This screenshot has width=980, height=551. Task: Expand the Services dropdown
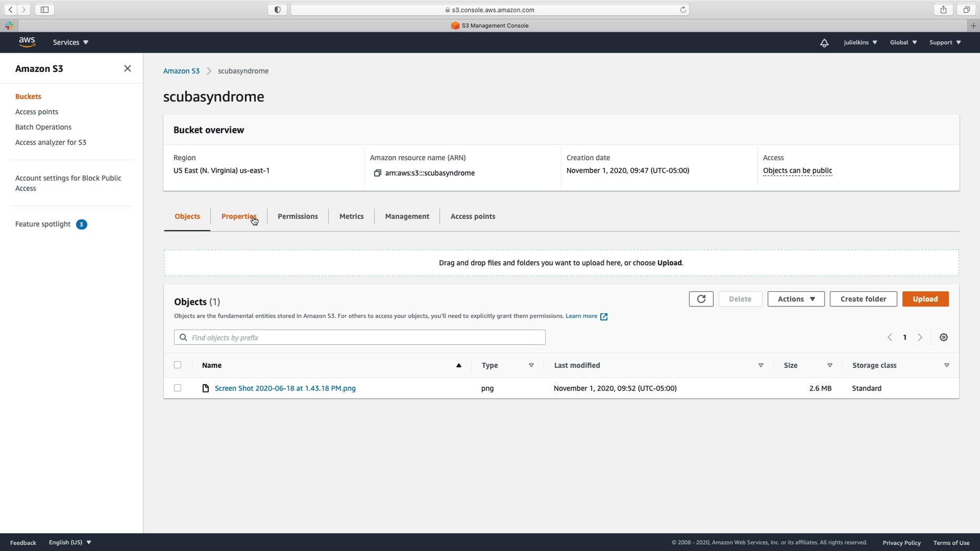point(70,43)
